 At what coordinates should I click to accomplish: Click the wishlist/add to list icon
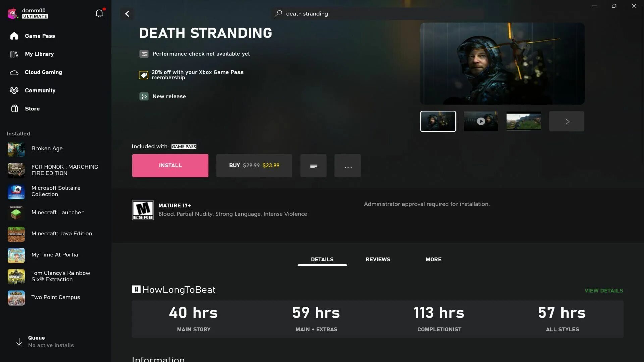coord(314,165)
